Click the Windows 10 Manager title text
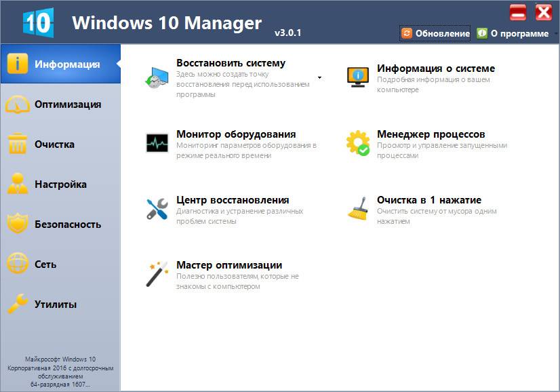 click(167, 23)
